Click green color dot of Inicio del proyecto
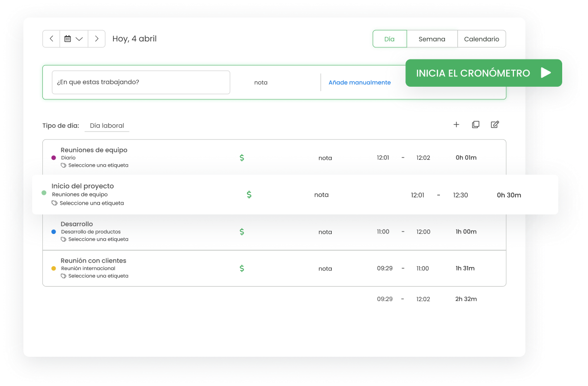 (x=44, y=193)
